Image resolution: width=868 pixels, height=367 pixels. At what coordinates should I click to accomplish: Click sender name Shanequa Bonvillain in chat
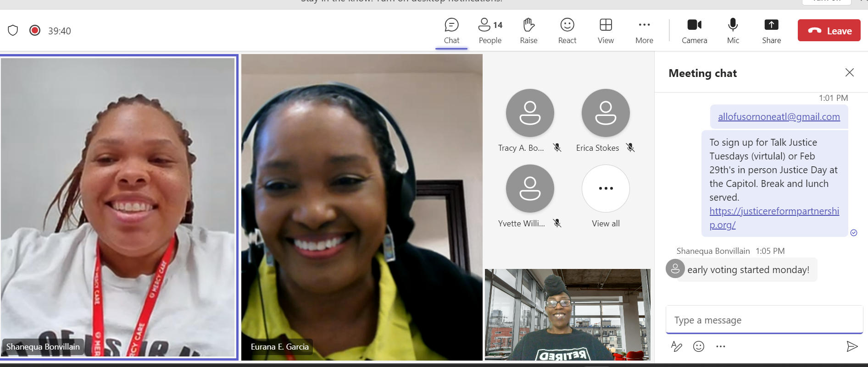coord(713,251)
